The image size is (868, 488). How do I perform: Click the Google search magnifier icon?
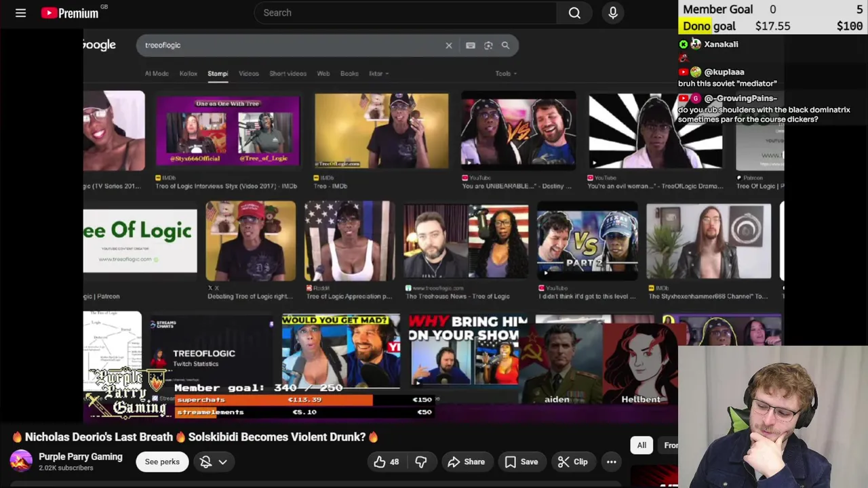[x=505, y=45]
